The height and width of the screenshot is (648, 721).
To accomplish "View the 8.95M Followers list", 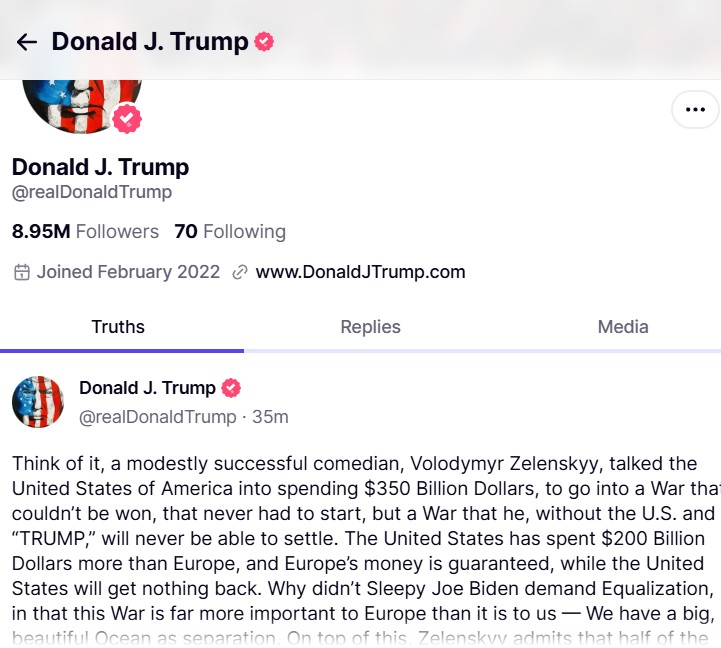I will 85,231.
